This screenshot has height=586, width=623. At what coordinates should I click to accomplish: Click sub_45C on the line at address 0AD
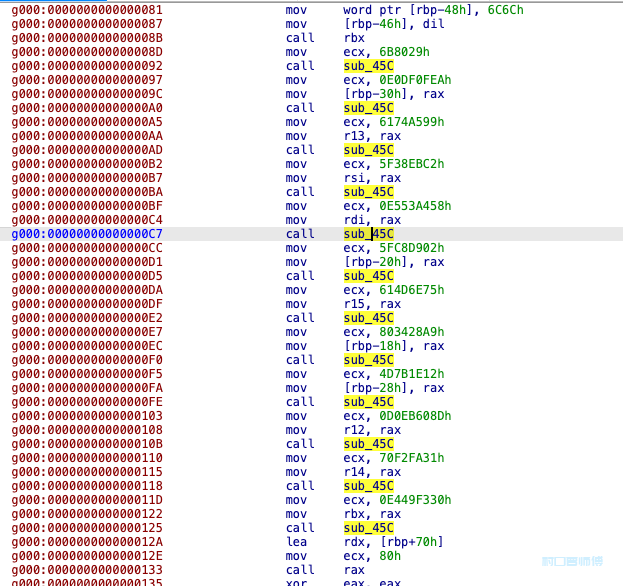tap(369, 150)
